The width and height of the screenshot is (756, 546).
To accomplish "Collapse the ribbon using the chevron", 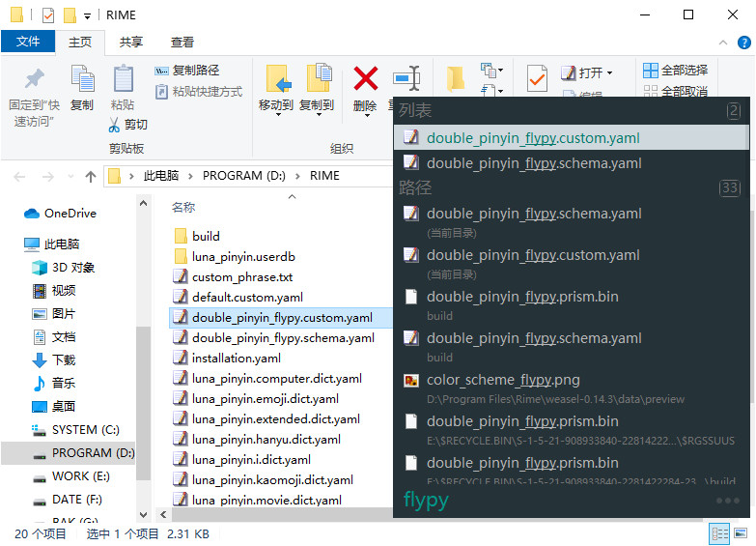I will [724, 43].
